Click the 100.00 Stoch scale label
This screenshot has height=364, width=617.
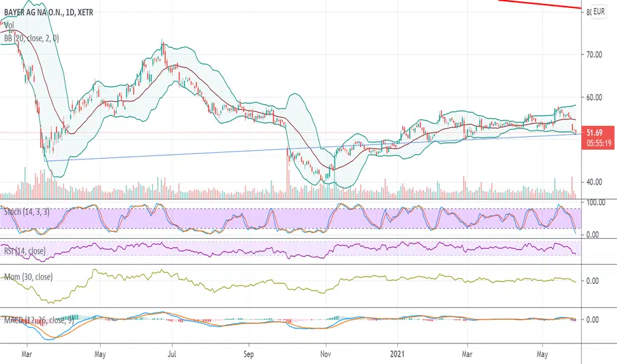(596, 203)
